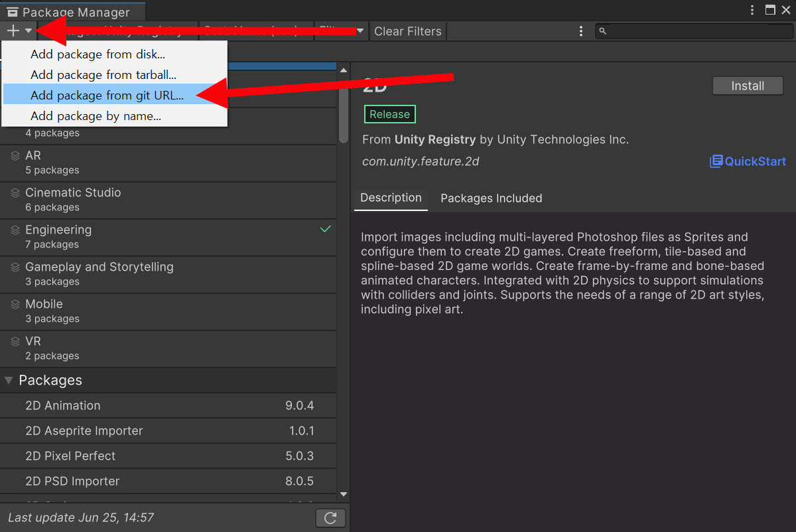
Task: Click the VR layers icon
Action: point(15,342)
